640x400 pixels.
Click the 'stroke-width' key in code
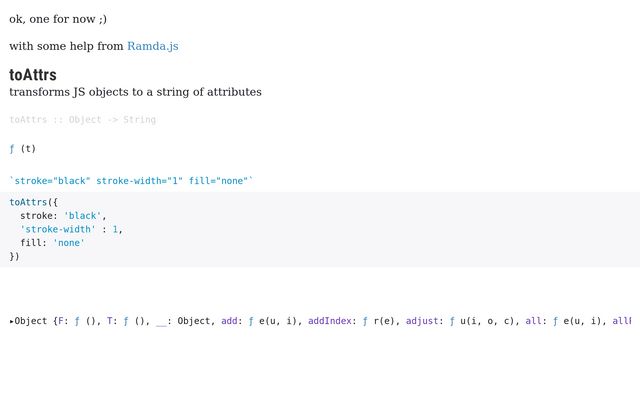[x=58, y=229]
